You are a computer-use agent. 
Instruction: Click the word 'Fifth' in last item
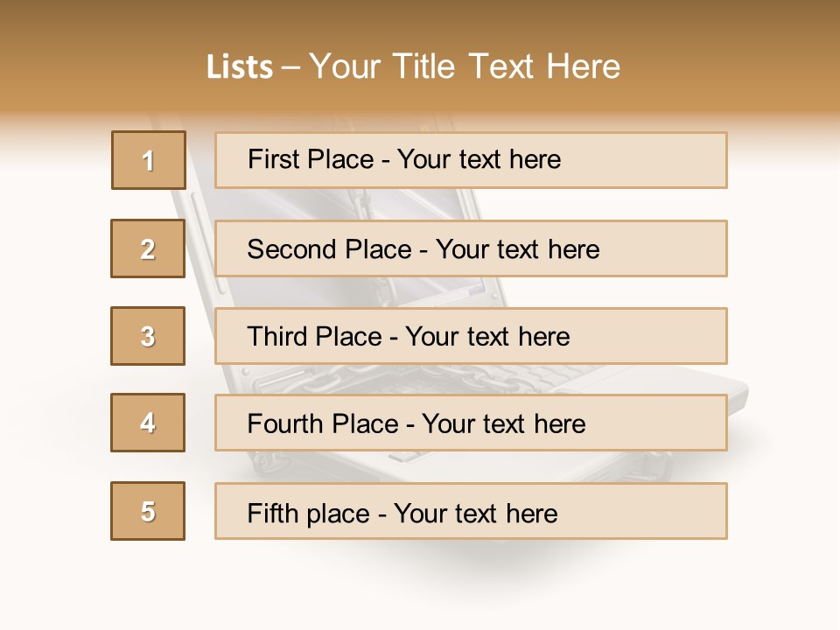tap(273, 513)
